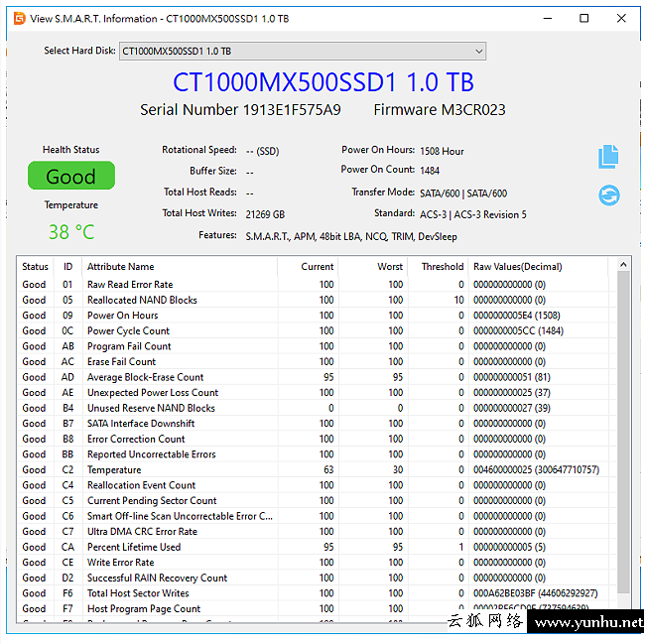Click the Standard ACS-3 Revision 5 value

(x=473, y=215)
